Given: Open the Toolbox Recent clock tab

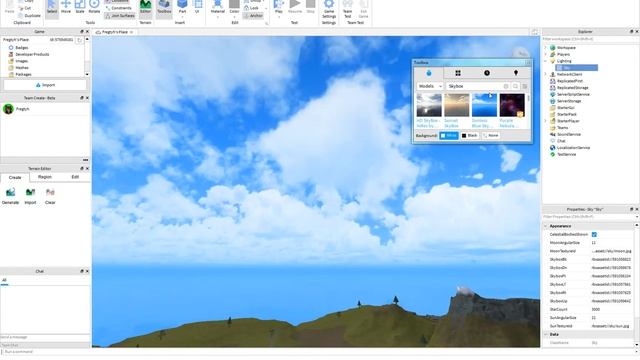Looking at the screenshot, I should 487,73.
